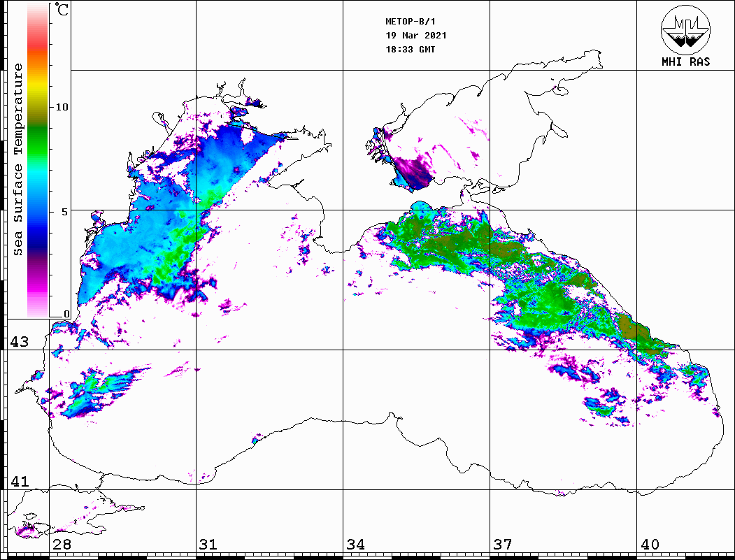735x560 pixels.
Task: Click the °C unit label
Action: tap(62, 9)
